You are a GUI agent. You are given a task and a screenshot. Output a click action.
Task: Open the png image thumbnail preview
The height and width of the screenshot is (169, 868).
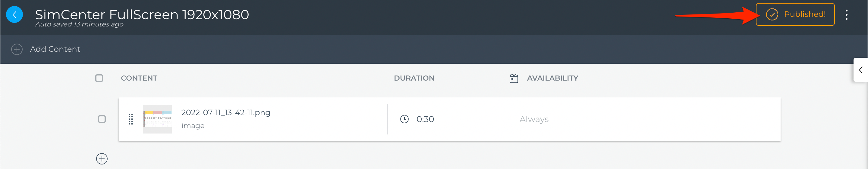pyautogui.click(x=157, y=119)
